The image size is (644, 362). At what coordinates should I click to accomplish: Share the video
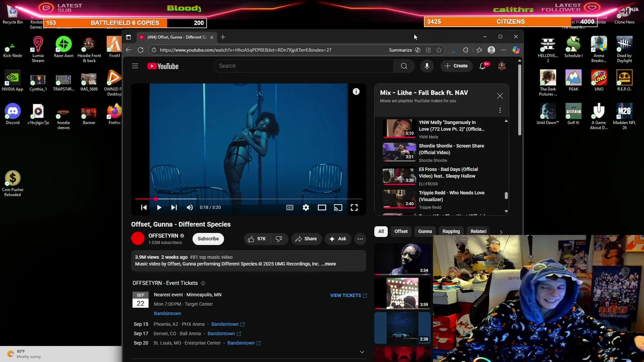(306, 239)
